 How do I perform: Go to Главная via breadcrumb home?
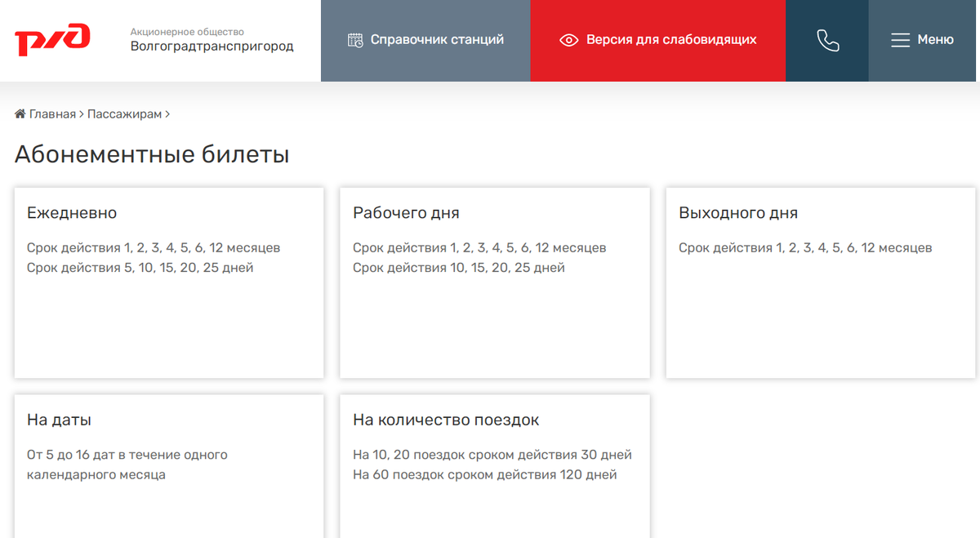coord(46,114)
